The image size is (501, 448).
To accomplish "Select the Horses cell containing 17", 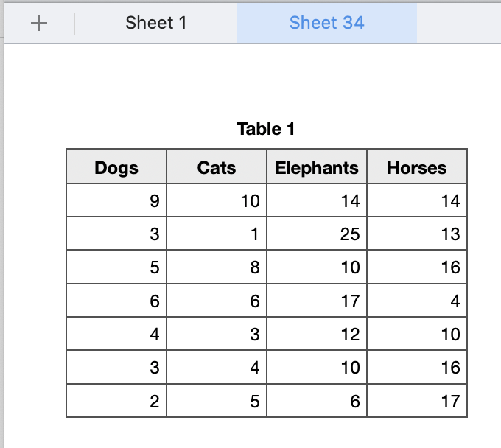I will [417, 401].
